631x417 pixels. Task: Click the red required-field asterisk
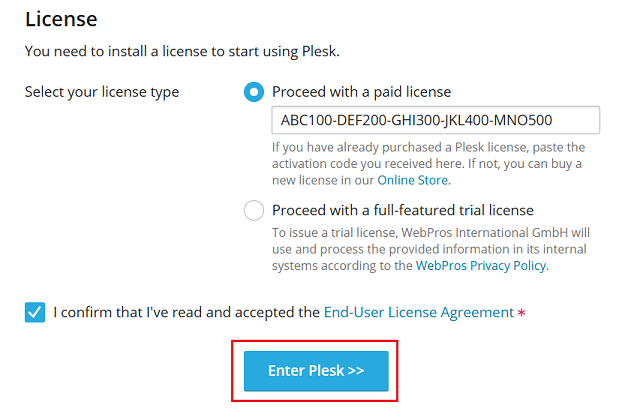(521, 313)
